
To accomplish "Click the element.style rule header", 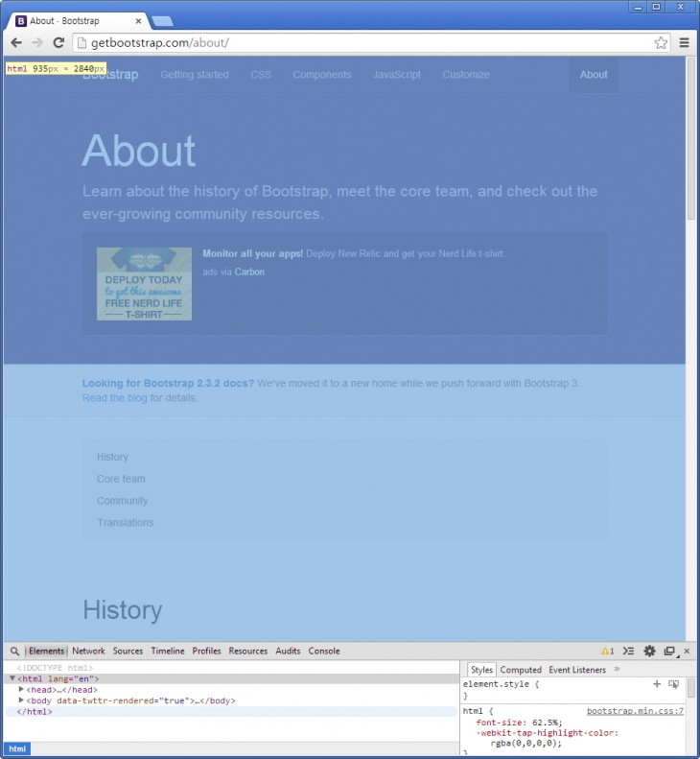I will 501,684.
